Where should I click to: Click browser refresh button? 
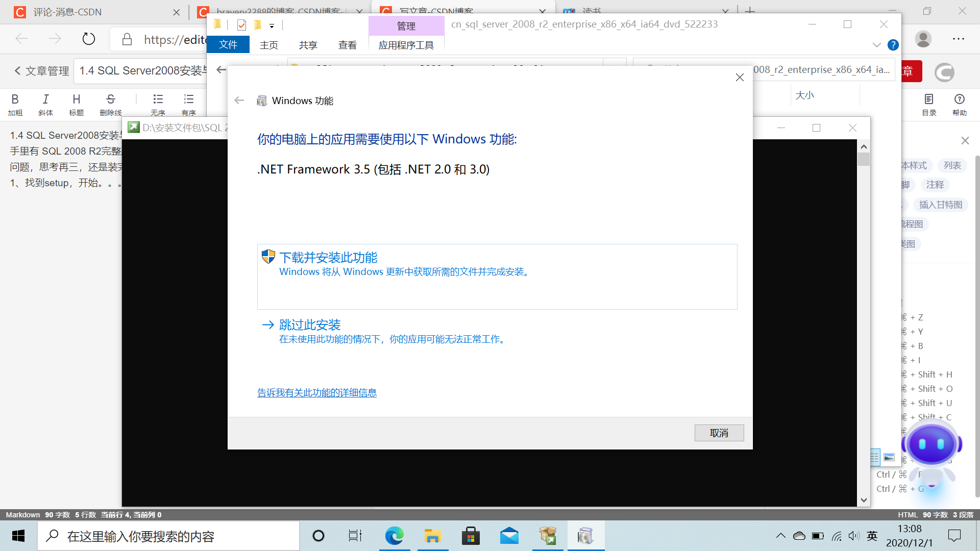tap(89, 39)
